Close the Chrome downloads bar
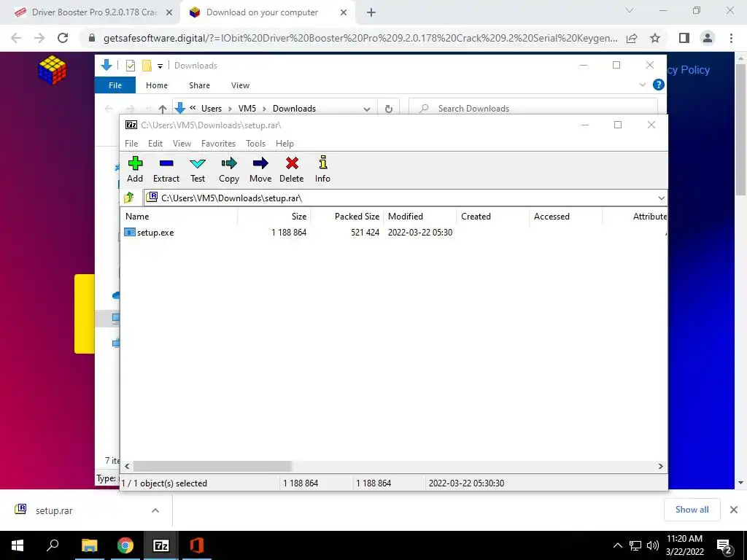This screenshot has width=747, height=560. point(734,510)
